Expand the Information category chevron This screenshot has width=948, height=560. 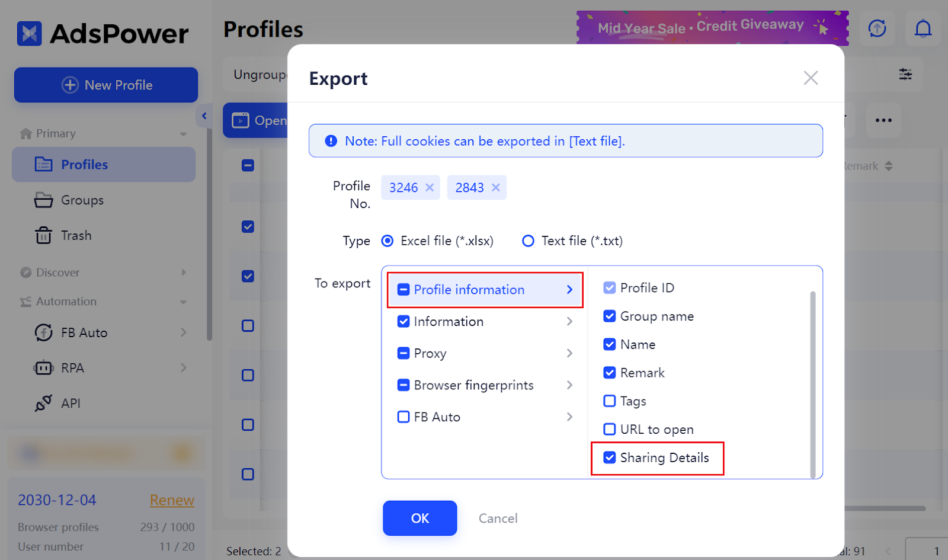tap(569, 321)
